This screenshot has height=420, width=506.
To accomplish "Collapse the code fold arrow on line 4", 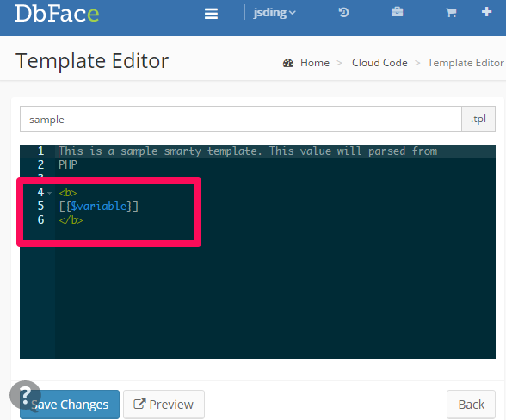I will [x=49, y=193].
